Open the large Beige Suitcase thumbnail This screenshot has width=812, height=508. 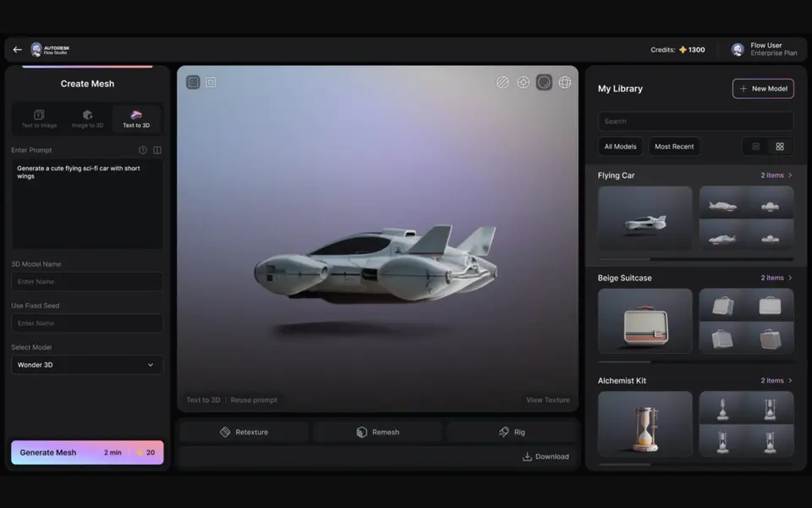pos(645,321)
